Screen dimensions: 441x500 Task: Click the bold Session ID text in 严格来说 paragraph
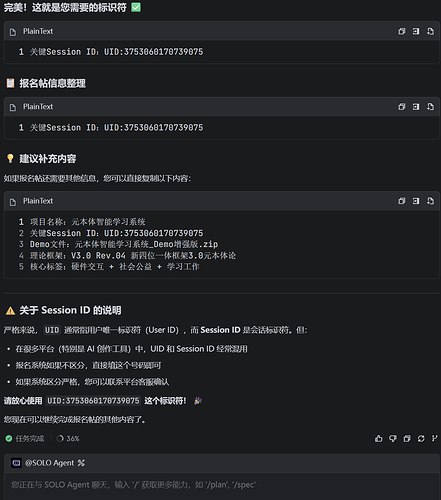tap(220, 330)
